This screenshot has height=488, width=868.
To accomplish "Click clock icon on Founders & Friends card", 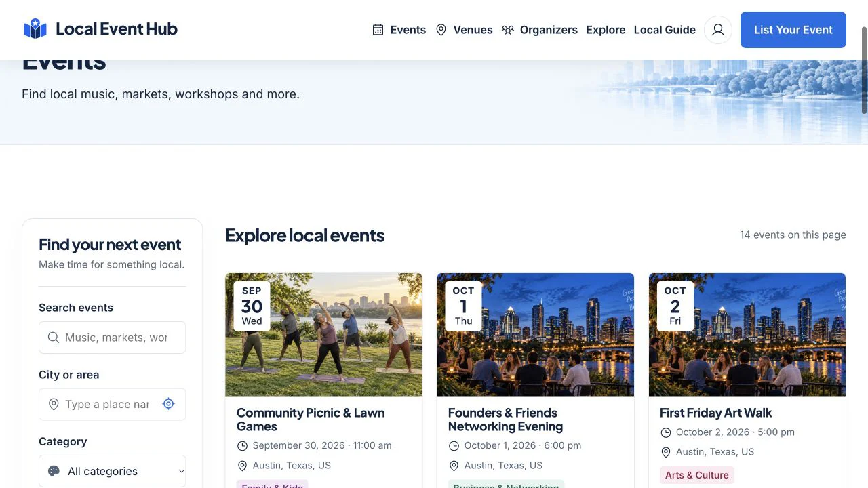I will coord(454,446).
